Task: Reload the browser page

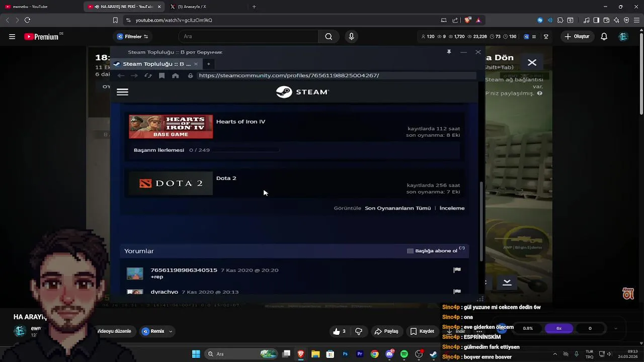Action: 27,20
